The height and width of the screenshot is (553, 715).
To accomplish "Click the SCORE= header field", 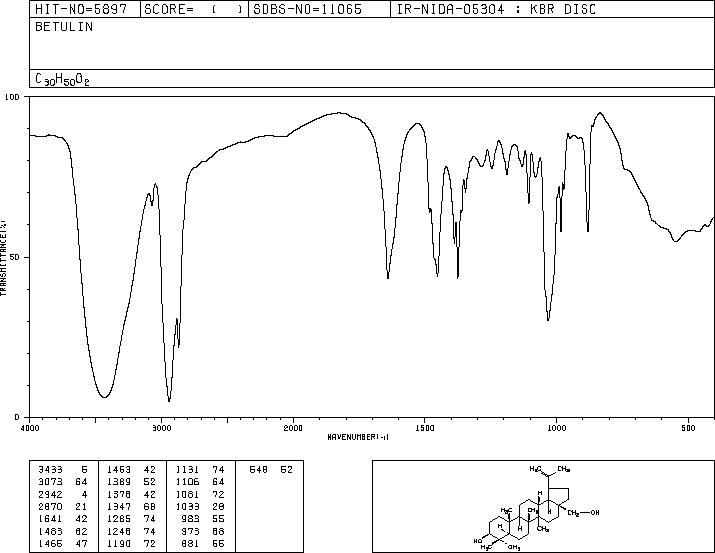I will [x=194, y=10].
